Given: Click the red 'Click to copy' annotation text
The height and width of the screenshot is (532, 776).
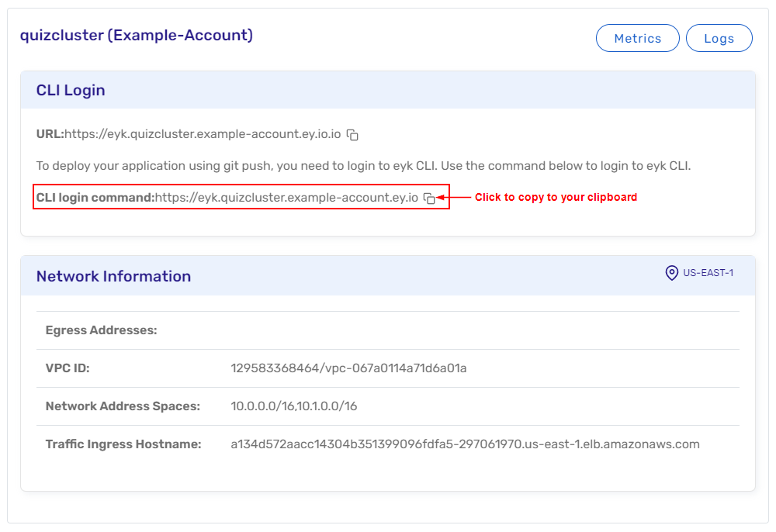Looking at the screenshot, I should tap(556, 198).
